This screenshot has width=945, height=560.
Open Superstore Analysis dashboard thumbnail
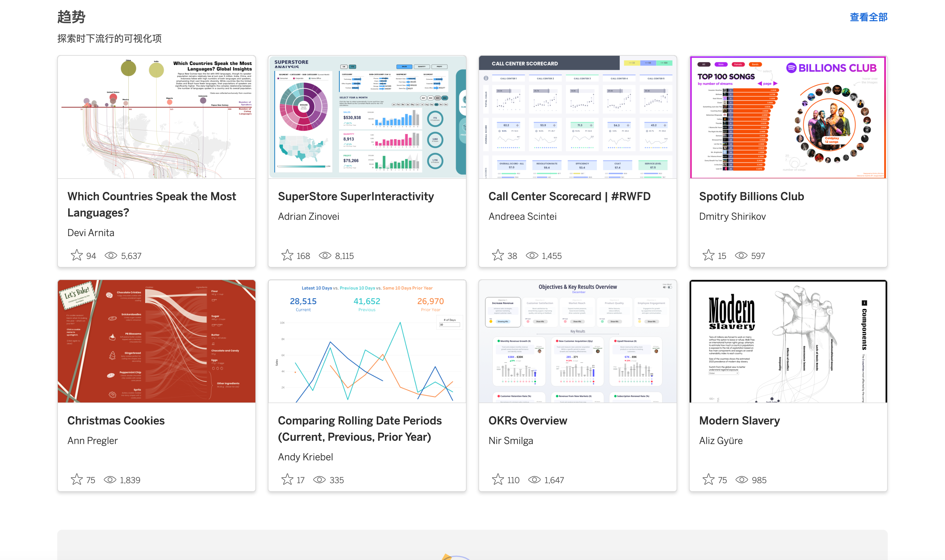(367, 117)
